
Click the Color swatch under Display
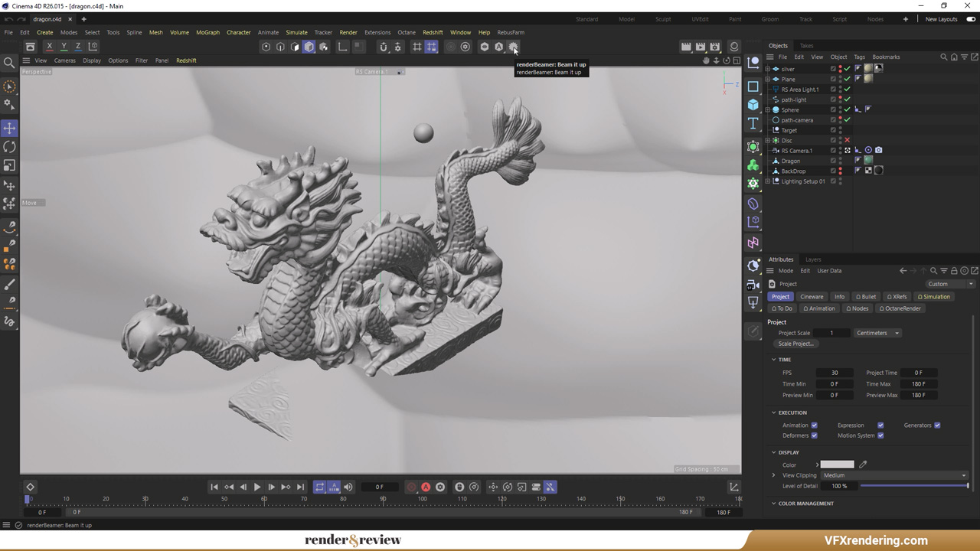837,465
